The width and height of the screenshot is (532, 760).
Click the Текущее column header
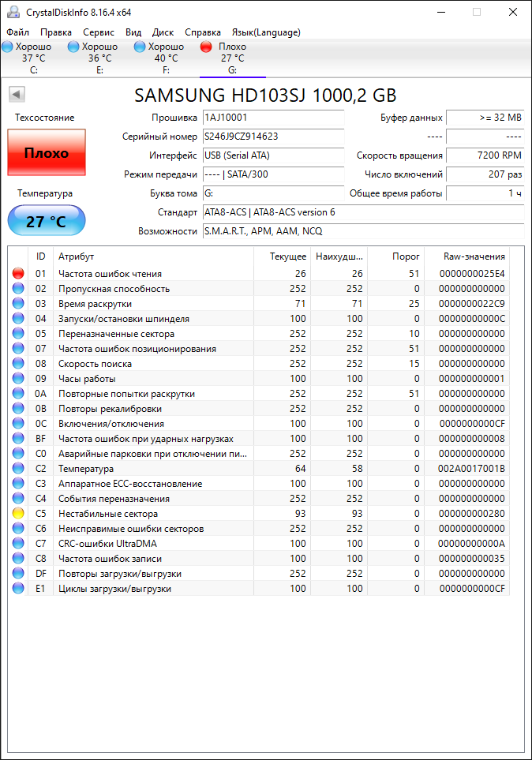(x=283, y=256)
